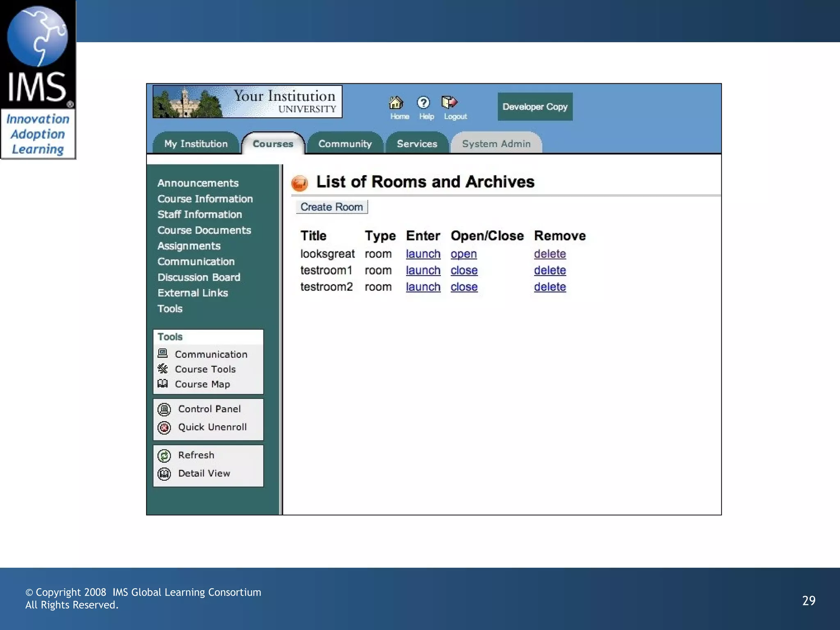The height and width of the screenshot is (630, 840).
Task: Click the Logout door icon
Action: pos(450,102)
